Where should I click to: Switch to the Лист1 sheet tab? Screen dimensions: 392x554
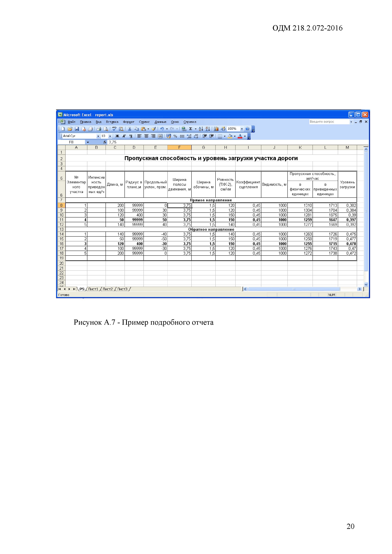click(x=93, y=289)
